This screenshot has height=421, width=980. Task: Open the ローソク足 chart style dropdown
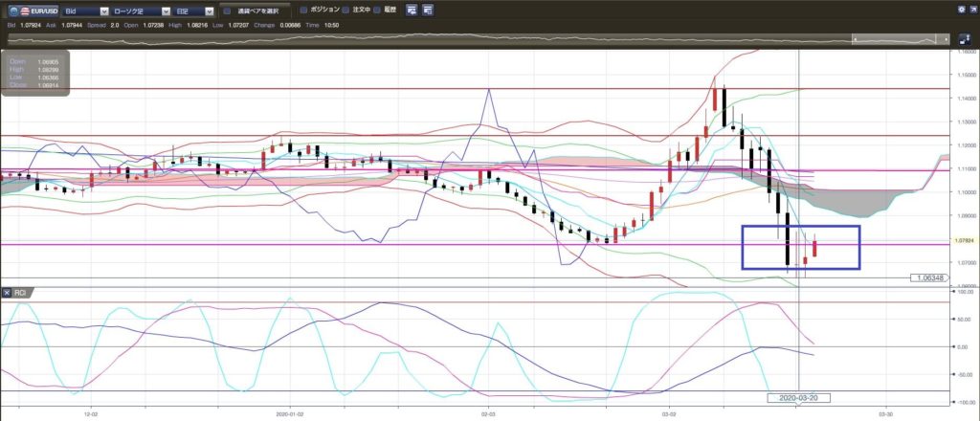(x=140, y=11)
